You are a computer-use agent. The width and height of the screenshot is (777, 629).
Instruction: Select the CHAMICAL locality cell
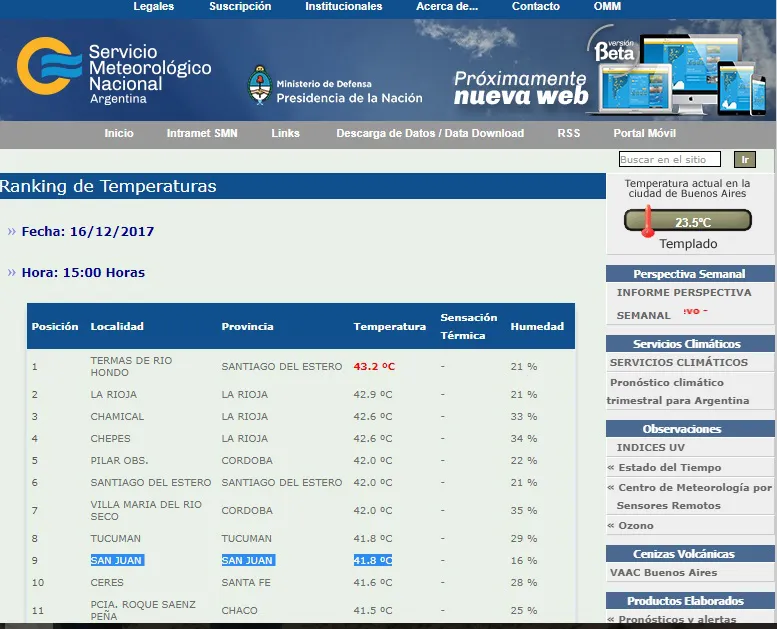click(x=117, y=416)
